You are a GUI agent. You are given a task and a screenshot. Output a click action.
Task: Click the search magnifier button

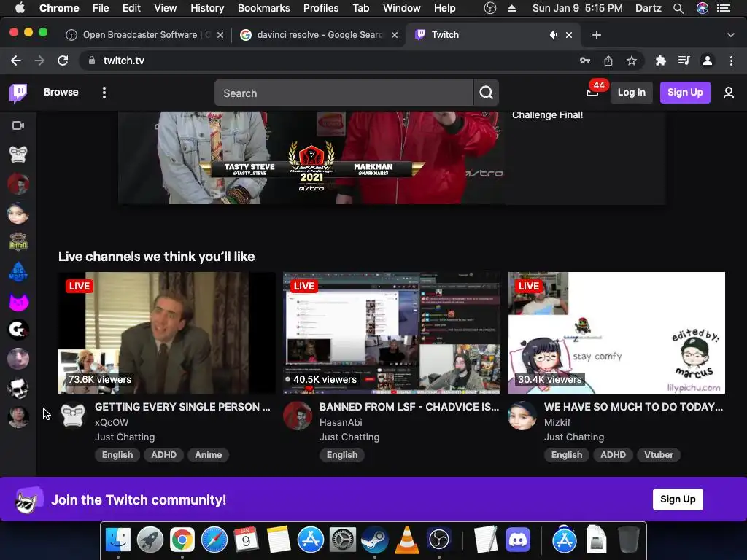click(486, 93)
